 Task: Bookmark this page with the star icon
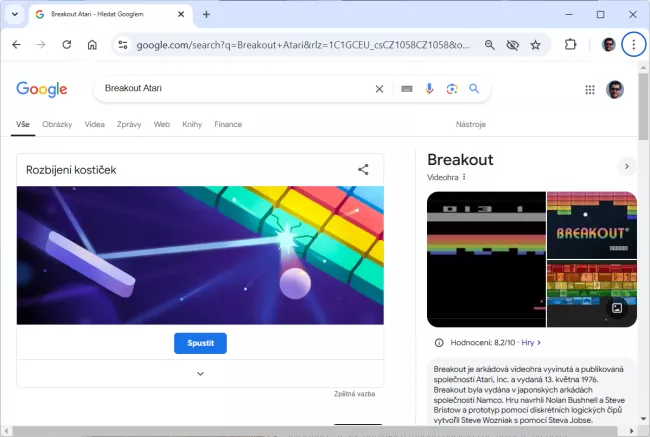(535, 45)
